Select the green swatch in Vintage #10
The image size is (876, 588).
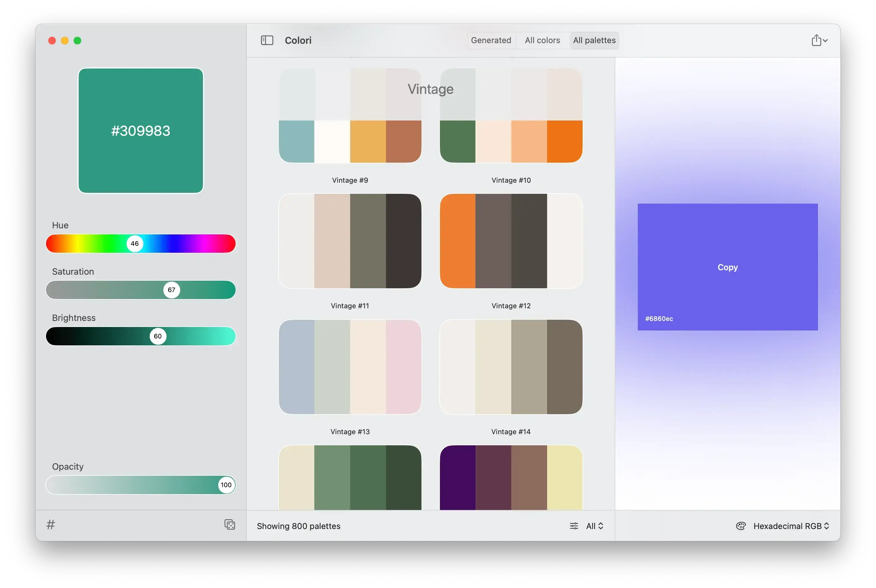(x=457, y=141)
